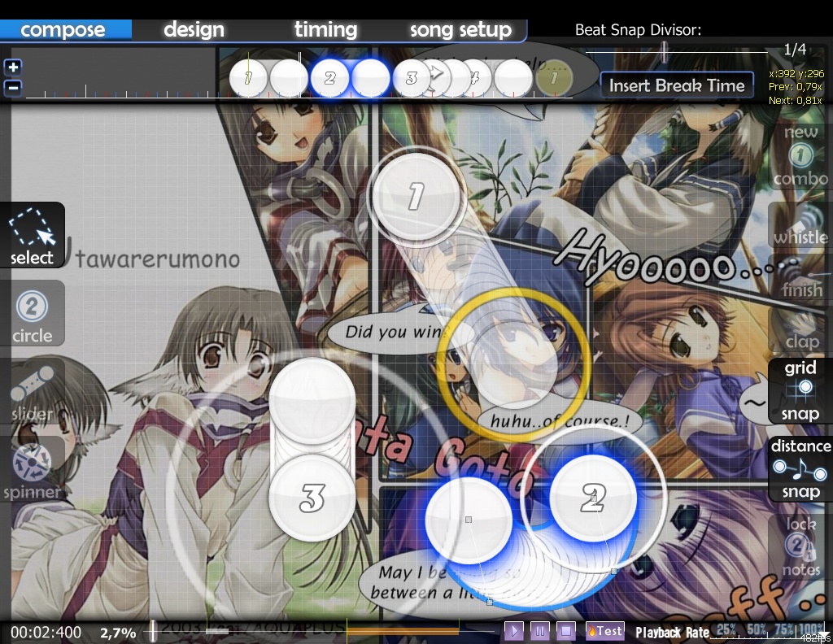Select hit object 4 in the timeline

click(473, 78)
